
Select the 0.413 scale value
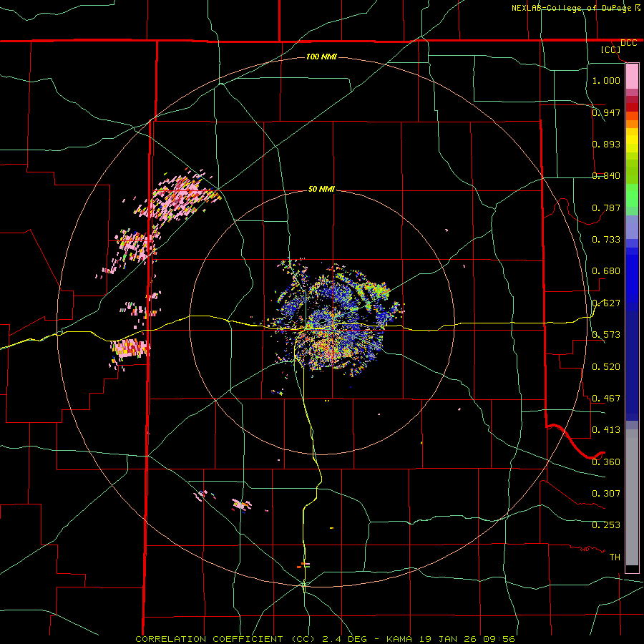tap(606, 429)
